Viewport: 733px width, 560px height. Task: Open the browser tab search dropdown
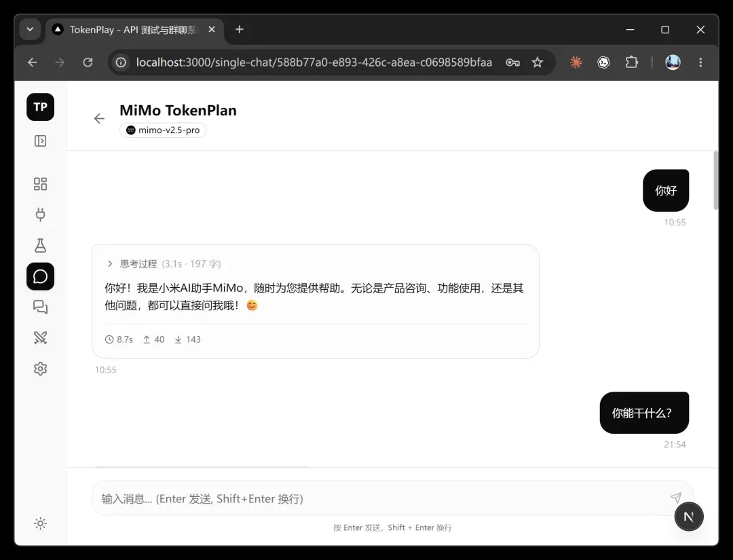coord(30,29)
